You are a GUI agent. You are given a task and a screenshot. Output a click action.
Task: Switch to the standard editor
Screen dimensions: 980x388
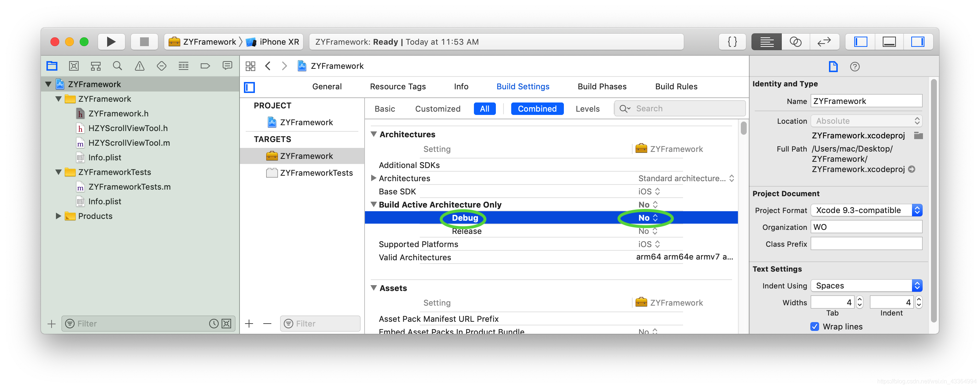tap(766, 41)
